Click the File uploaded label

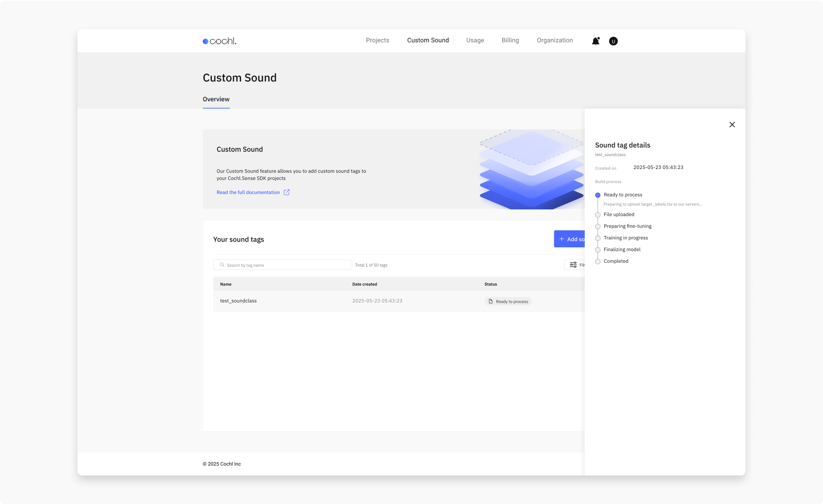click(x=619, y=215)
